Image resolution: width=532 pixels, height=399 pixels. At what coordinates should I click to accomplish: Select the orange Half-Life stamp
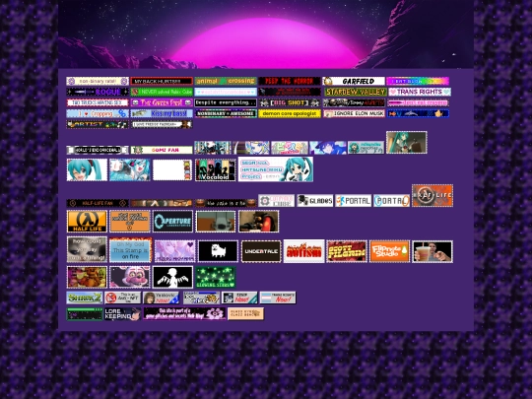click(x=432, y=195)
